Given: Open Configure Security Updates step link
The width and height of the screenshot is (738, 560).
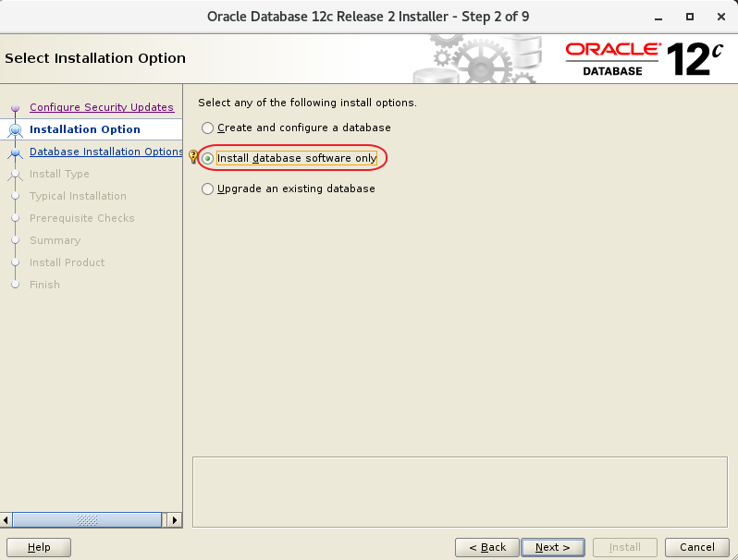Looking at the screenshot, I should point(102,107).
